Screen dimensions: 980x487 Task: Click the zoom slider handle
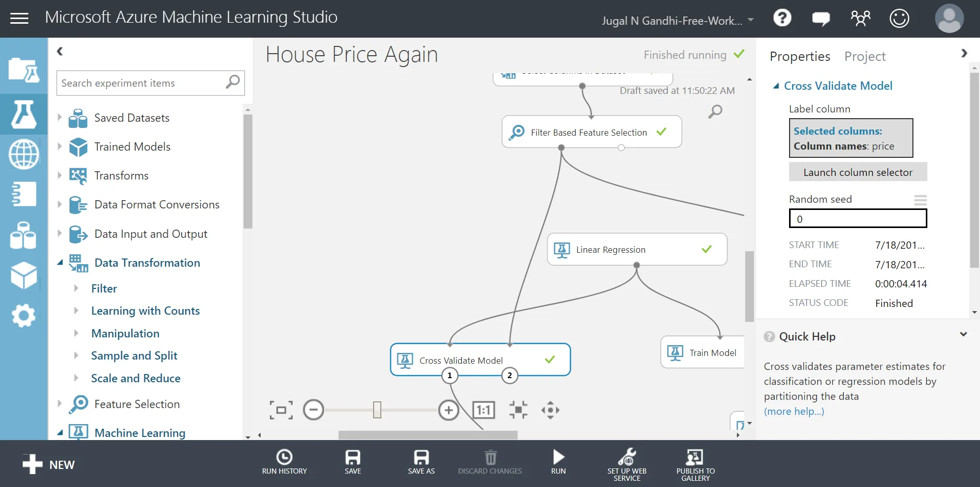pos(377,410)
